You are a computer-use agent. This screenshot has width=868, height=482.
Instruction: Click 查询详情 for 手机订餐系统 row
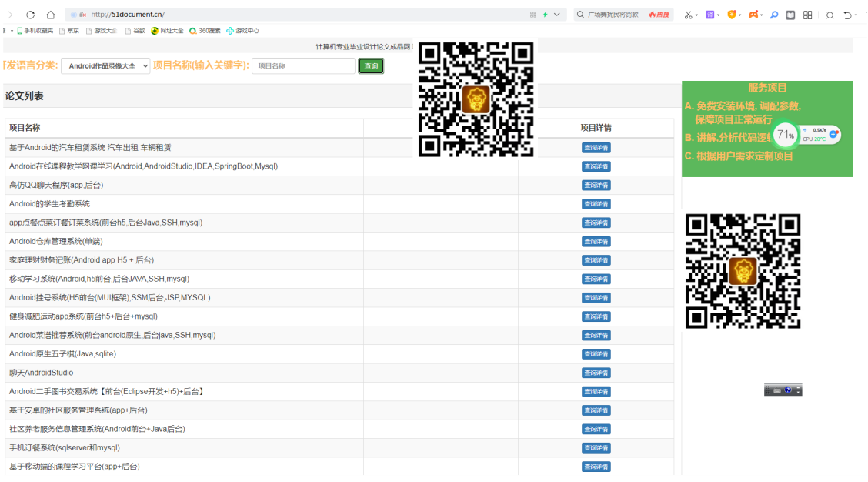click(x=596, y=448)
